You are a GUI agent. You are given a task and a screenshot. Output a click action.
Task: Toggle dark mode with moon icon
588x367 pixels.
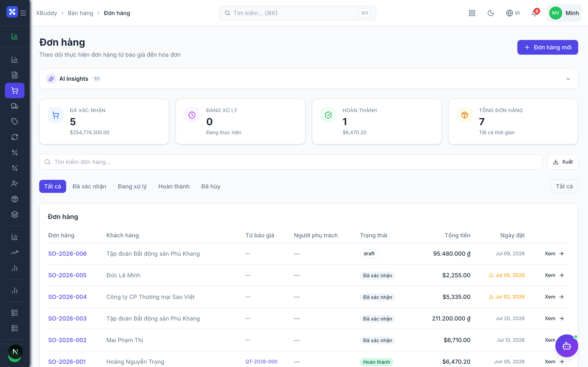(491, 13)
